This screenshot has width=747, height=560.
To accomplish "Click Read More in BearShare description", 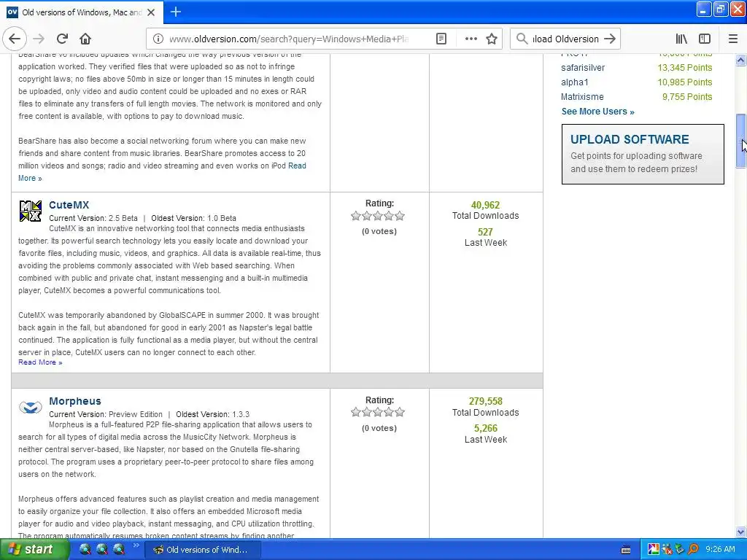I will click(x=162, y=172).
